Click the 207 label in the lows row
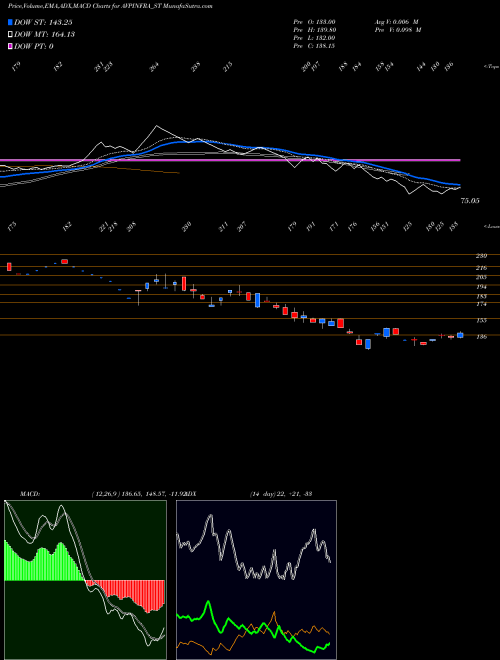This screenshot has height=660, width=500. click(x=241, y=227)
